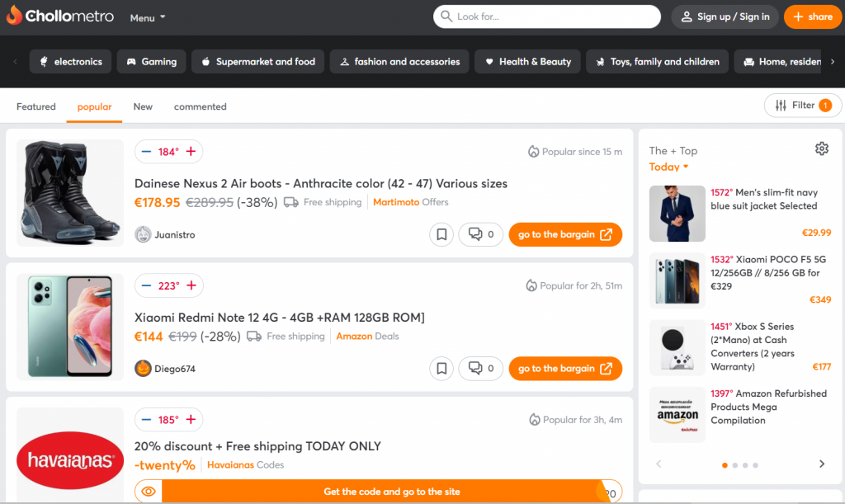The height and width of the screenshot is (504, 845).
Task: Vote down the Havaianas discount deal
Action: pyautogui.click(x=146, y=420)
